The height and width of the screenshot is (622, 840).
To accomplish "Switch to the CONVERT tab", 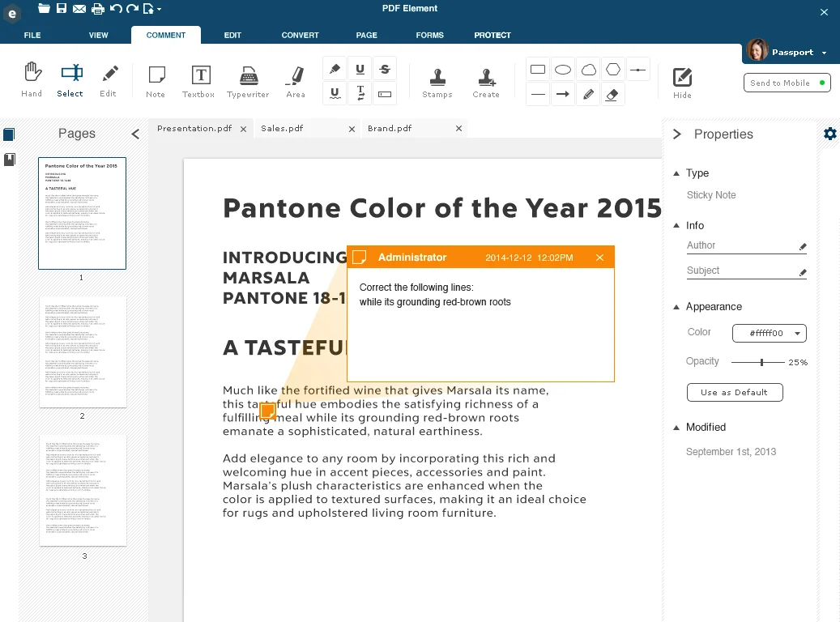I will click(300, 35).
